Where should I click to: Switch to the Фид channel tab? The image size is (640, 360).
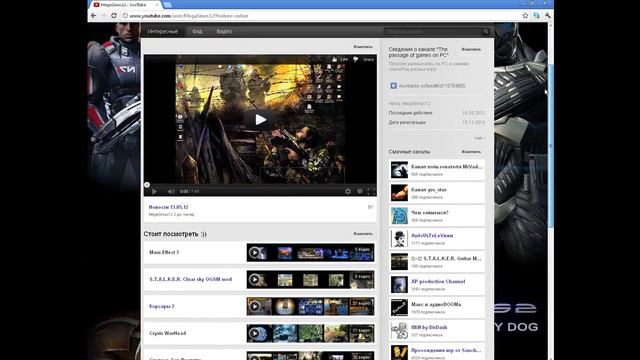click(197, 31)
